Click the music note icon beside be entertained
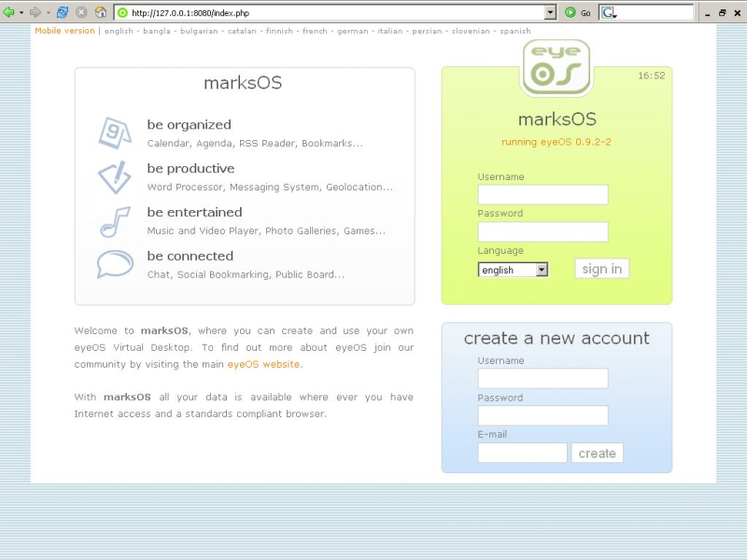The width and height of the screenshot is (747, 560). coord(115,221)
